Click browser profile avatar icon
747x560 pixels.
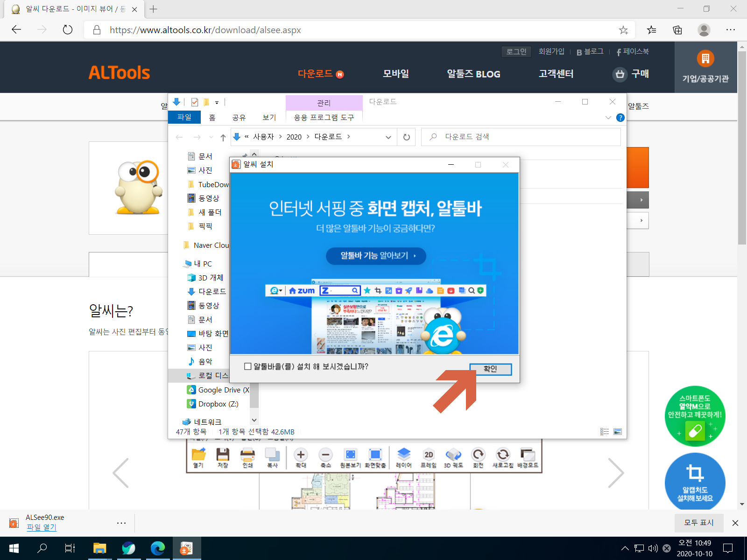click(704, 30)
